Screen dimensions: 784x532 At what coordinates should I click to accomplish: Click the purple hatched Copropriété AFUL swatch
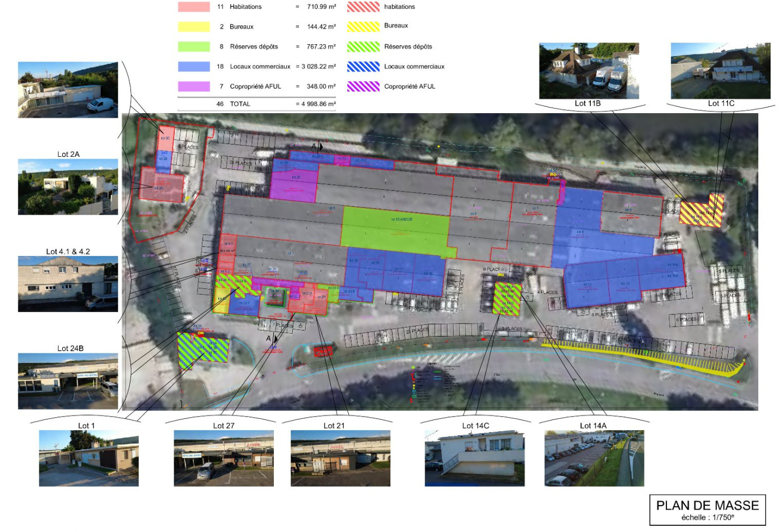(x=363, y=86)
